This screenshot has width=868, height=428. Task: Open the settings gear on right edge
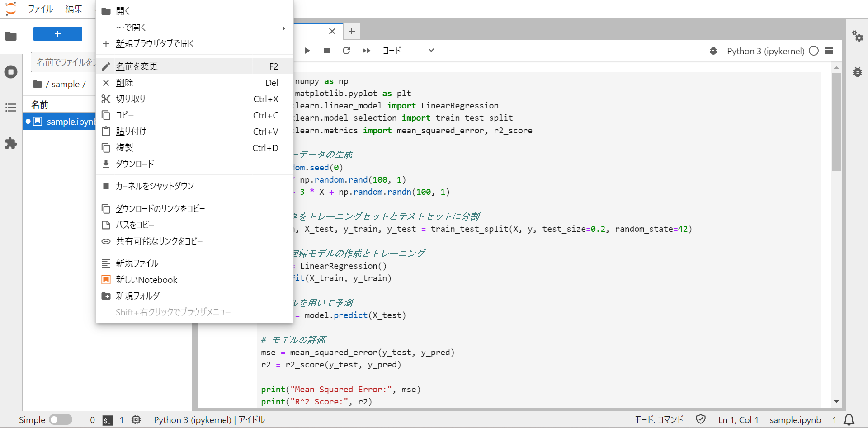pyautogui.click(x=858, y=36)
